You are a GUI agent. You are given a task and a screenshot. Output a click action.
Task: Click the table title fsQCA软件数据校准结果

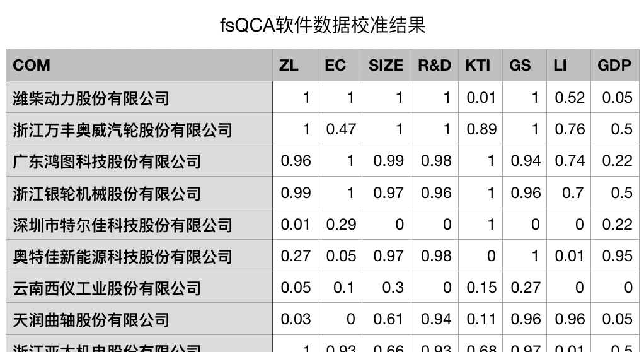323,25
